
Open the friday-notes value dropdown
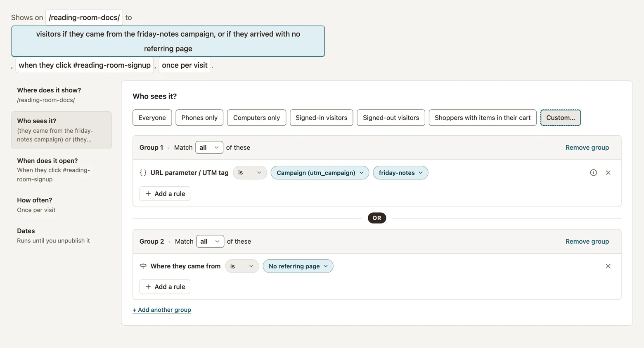[x=400, y=173]
